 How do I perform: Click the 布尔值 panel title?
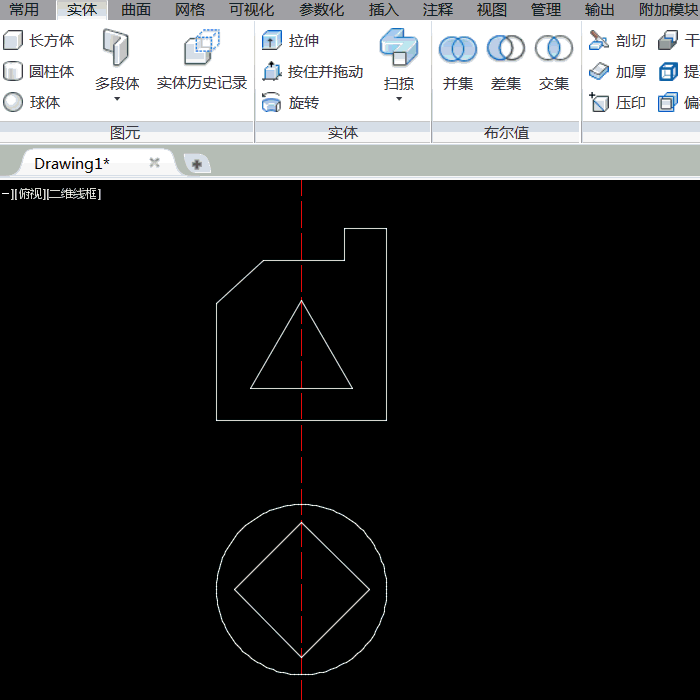tap(506, 133)
